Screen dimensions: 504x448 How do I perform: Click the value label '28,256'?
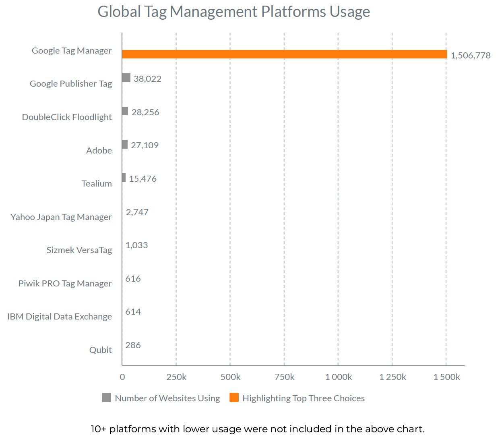coord(145,112)
